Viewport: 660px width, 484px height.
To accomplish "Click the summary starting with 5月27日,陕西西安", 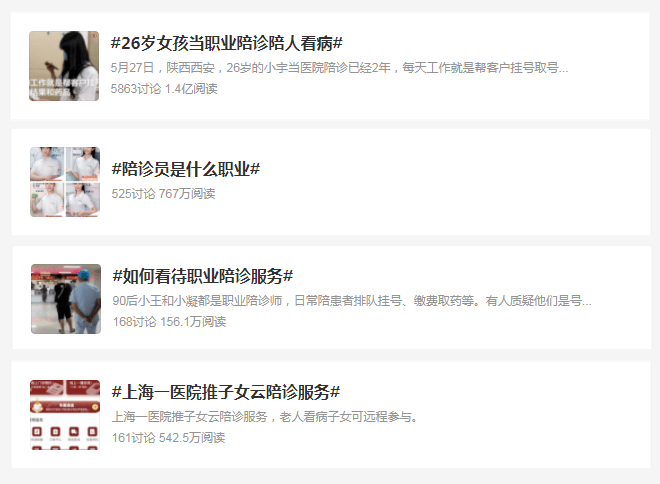I will pos(339,68).
